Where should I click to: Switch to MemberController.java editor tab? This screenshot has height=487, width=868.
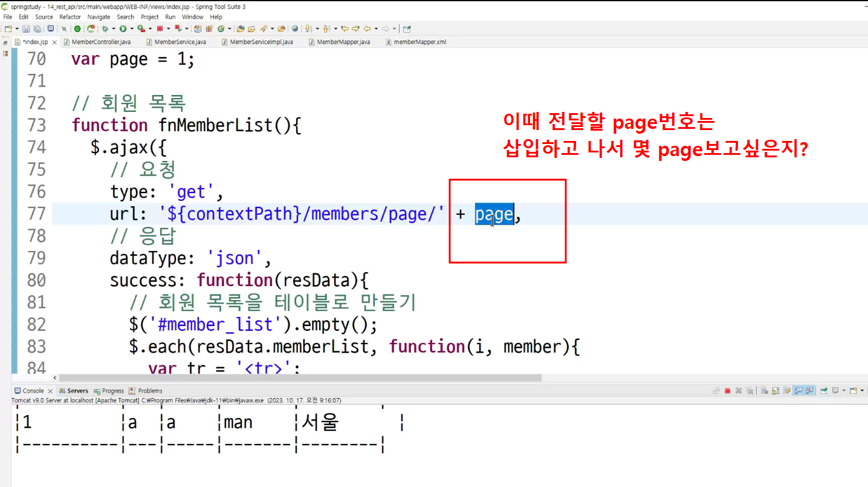(97, 42)
